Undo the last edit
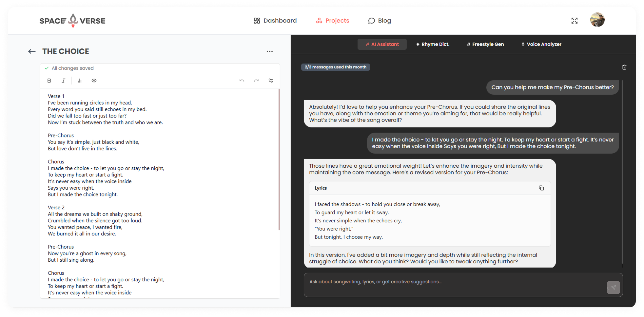 242,81
